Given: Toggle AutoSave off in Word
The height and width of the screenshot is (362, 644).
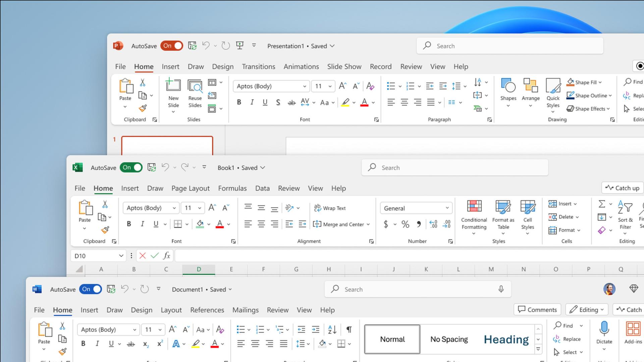Looking at the screenshot, I should point(90,289).
